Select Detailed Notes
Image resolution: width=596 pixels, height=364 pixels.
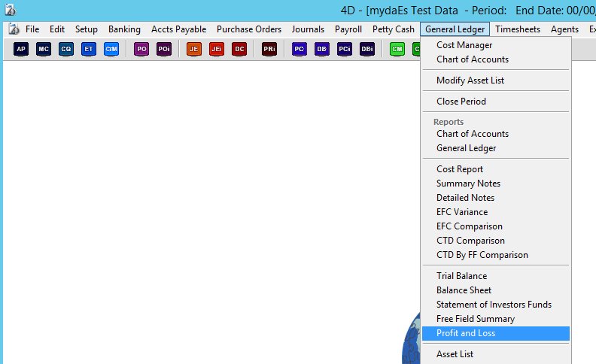496,198
